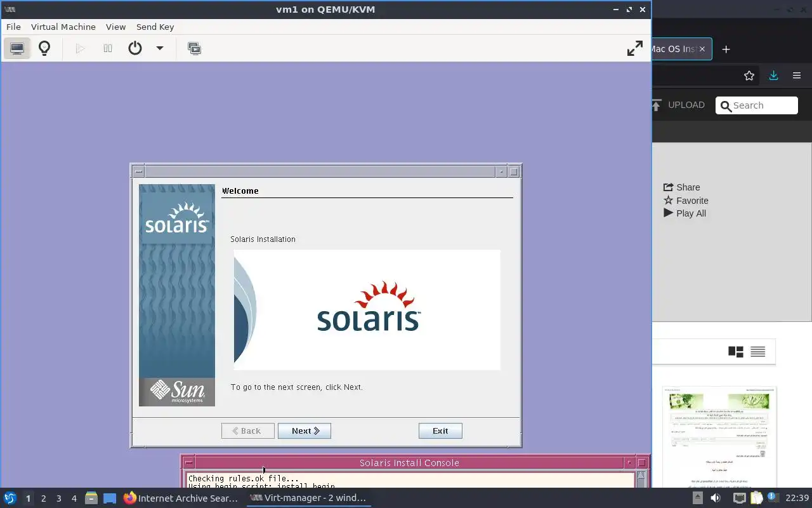Screen dimensions: 812x508
Task: Click the Run virtual machine play icon
Action: [80, 48]
